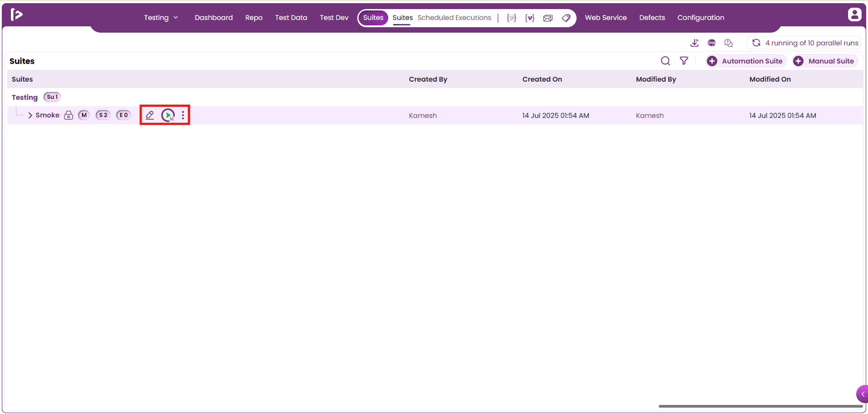Viewport: 868px width, 414px height.
Task: Click the half-filled circle icon in the toolbar
Action: pyautogui.click(x=712, y=43)
